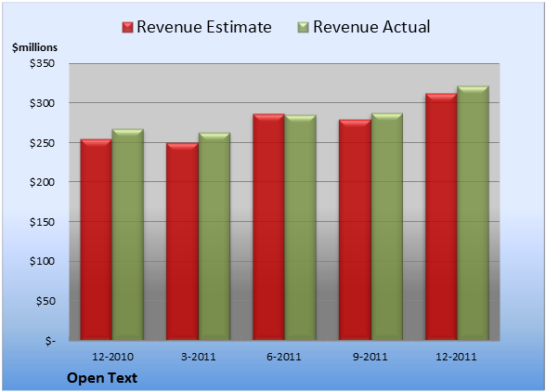Click the 6-2011 red estimate bar
Image resolution: width=546 pixels, height=392 pixels.
pyautogui.click(x=269, y=227)
